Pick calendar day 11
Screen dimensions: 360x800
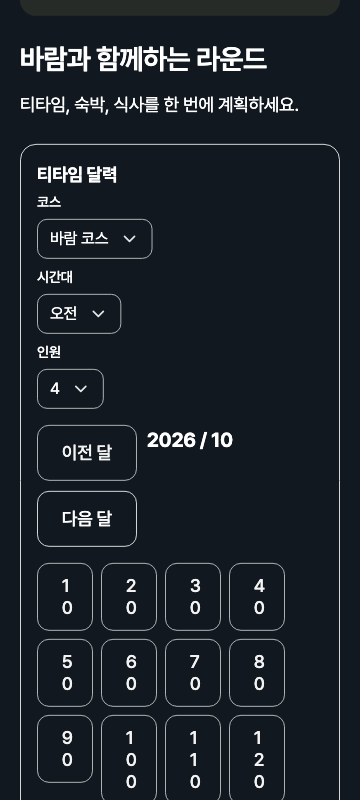193,758
